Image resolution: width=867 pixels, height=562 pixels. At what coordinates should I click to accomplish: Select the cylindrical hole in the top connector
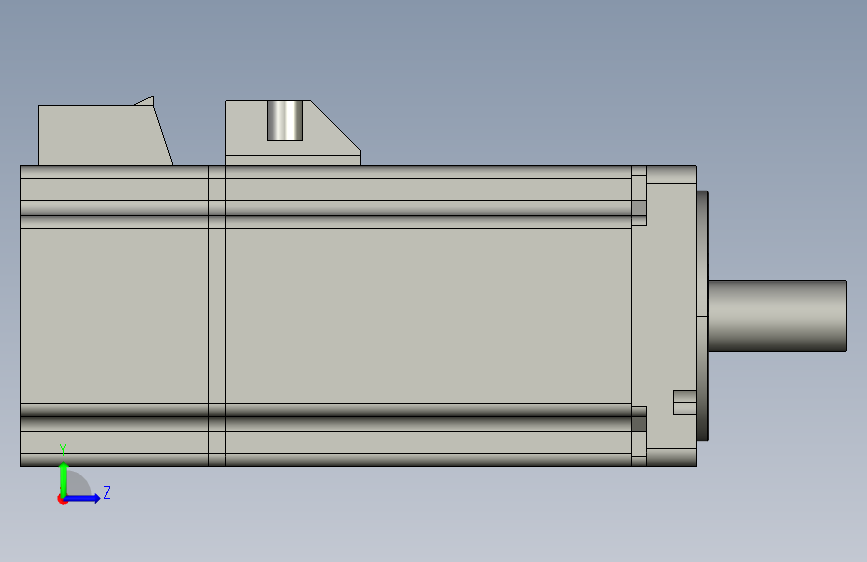(x=285, y=121)
